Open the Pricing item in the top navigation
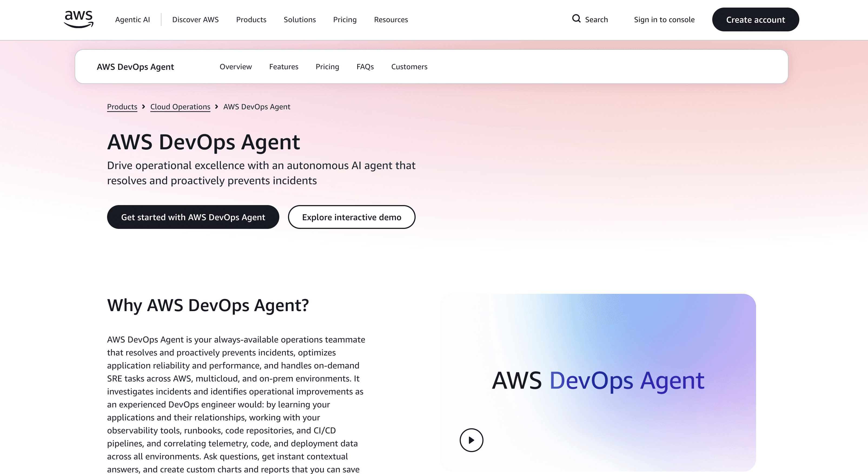 345,19
